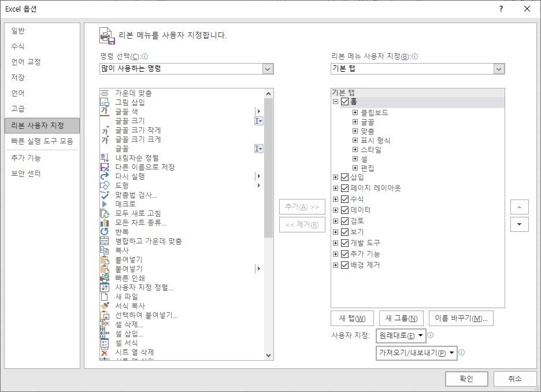Select the 복사 command icon
This screenshot has width=541, height=392.
click(105, 250)
